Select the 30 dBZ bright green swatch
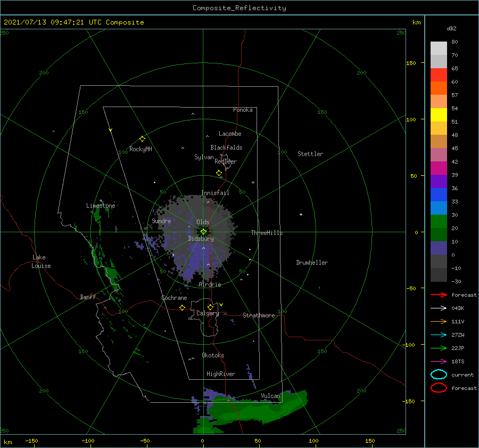 (x=439, y=222)
